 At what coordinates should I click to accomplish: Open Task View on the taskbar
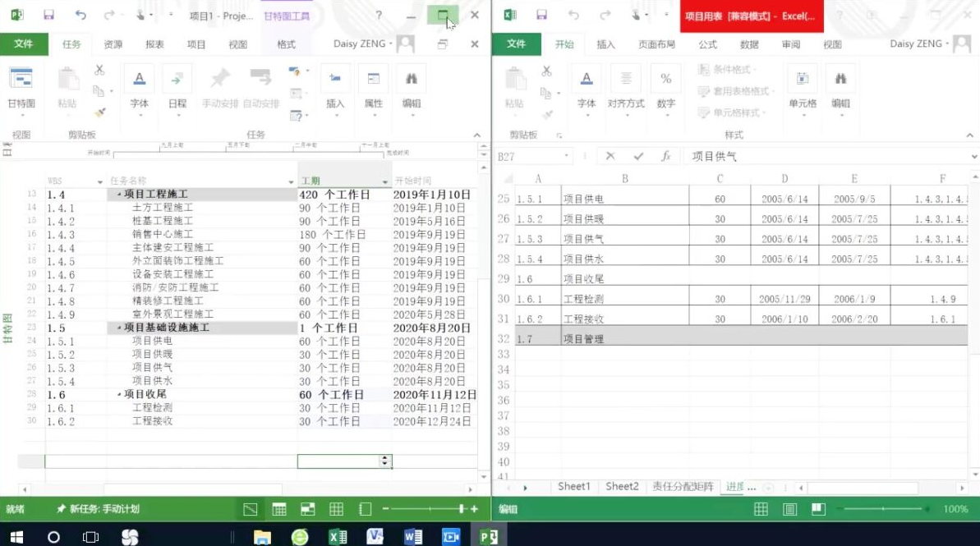(x=90, y=537)
